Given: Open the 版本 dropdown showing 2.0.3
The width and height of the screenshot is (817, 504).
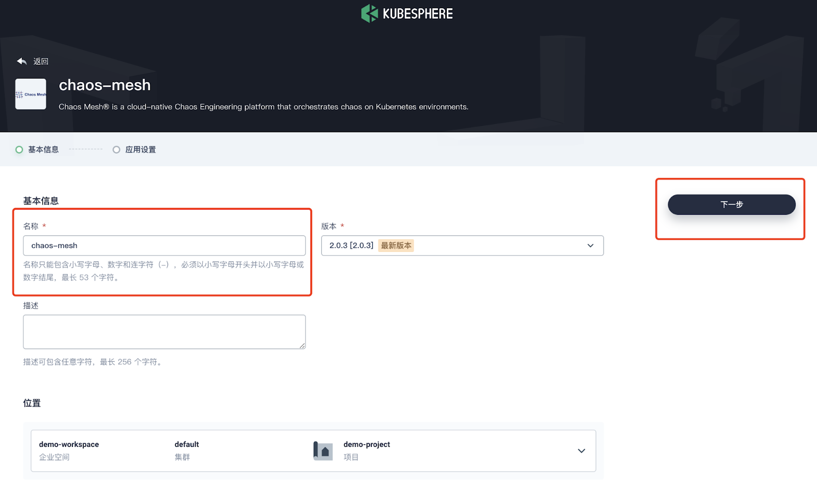Looking at the screenshot, I should 462,245.
